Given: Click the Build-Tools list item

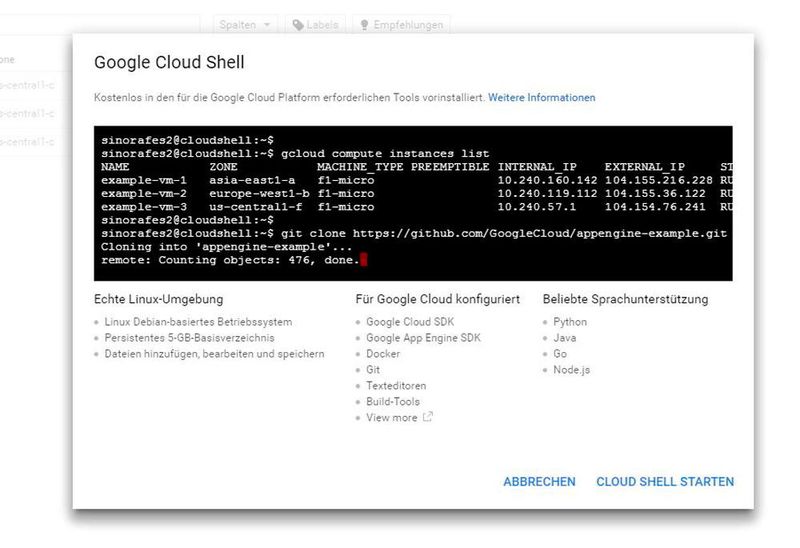Looking at the screenshot, I should pyautogui.click(x=393, y=402).
